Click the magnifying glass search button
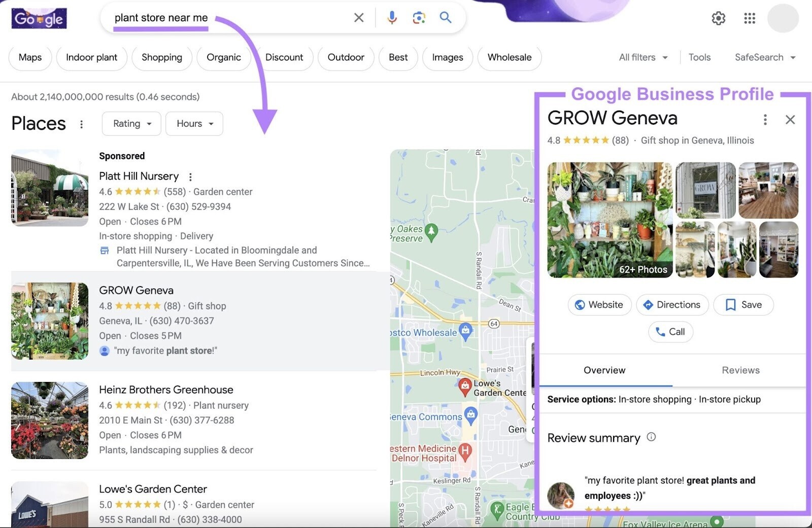Screen dimensions: 812x528 446,17
